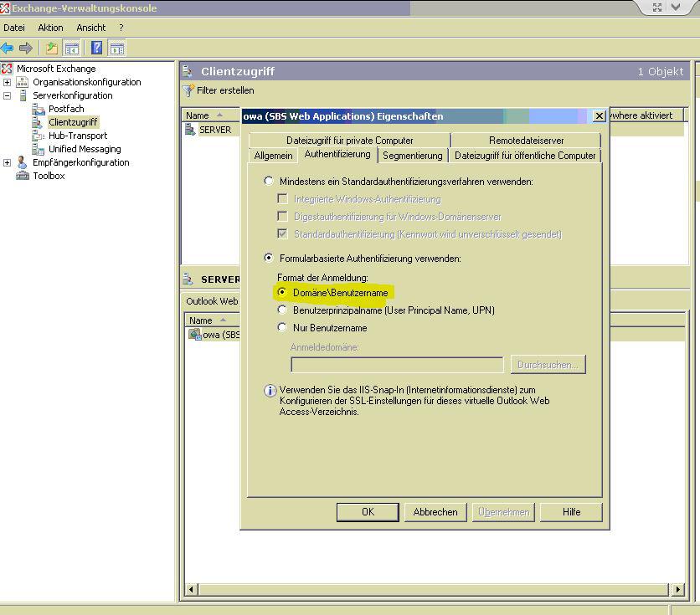Screen dimensions: 700x615
Task: Open Remotedateiserver tab
Action: coord(527,141)
